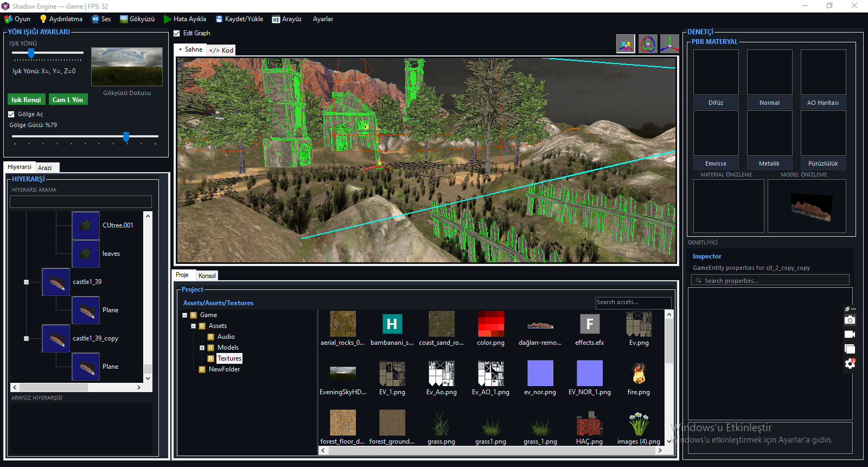Select the fire.png texture asset

[x=639, y=377]
